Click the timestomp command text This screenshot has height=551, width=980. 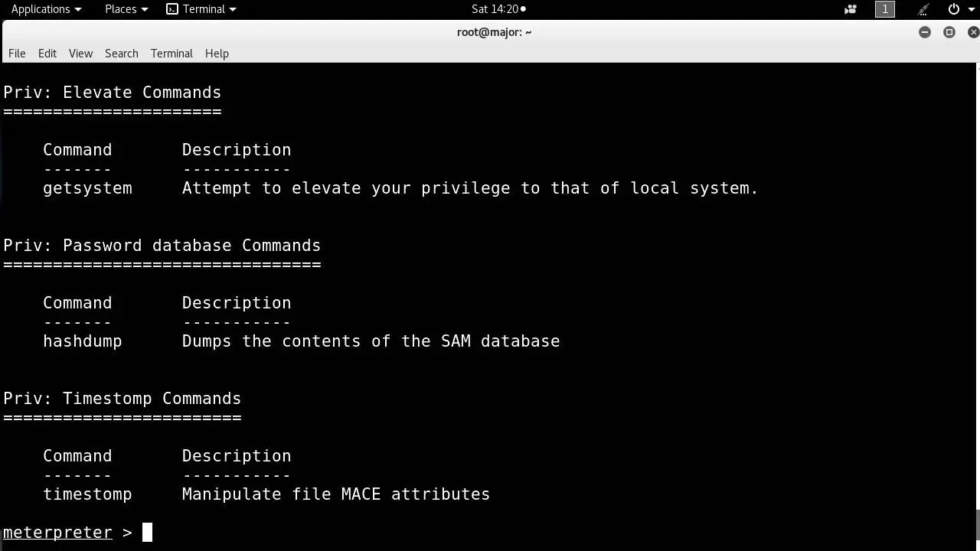coord(87,494)
